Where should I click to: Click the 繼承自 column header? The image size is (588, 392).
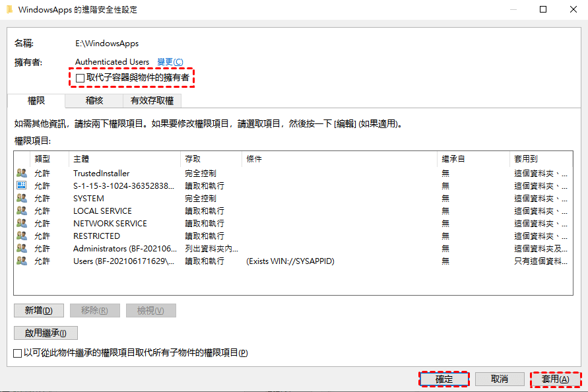473,158
